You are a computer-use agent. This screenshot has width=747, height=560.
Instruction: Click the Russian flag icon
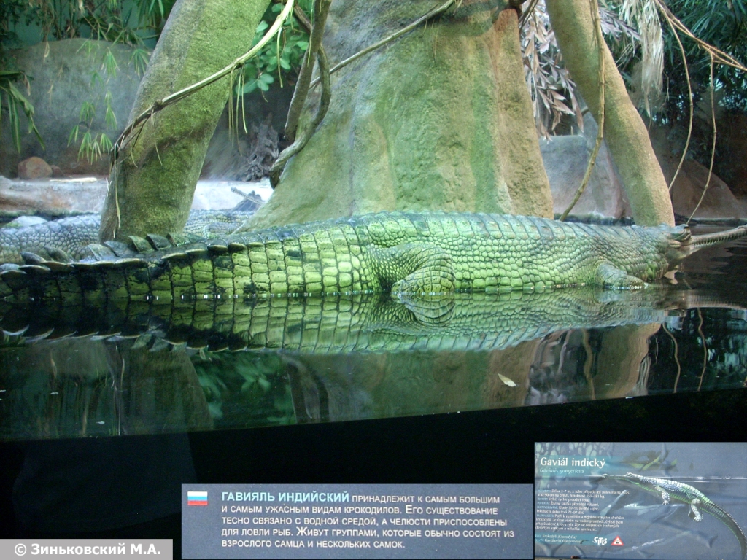point(197,498)
